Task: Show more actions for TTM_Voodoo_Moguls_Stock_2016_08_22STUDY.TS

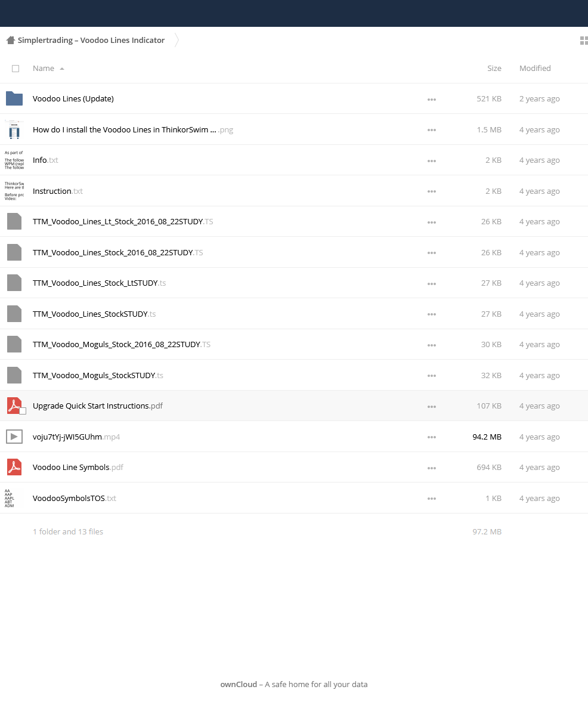Action: point(431,345)
